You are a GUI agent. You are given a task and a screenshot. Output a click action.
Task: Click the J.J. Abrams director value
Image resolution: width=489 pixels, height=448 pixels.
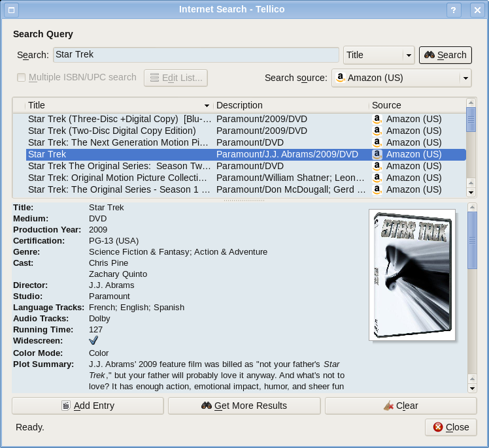pos(112,285)
